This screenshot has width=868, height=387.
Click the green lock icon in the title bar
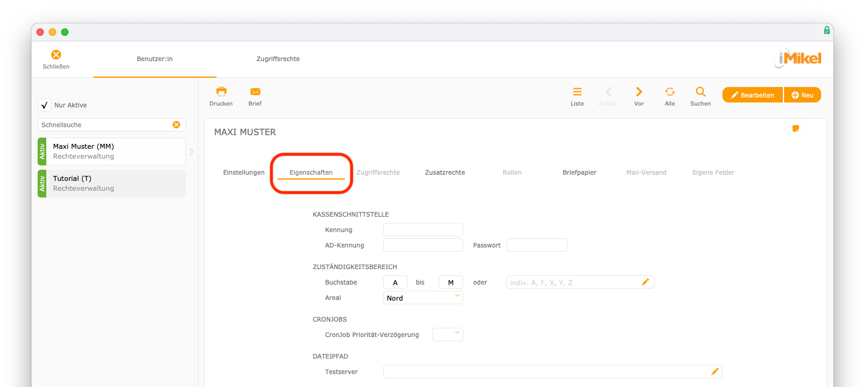827,30
